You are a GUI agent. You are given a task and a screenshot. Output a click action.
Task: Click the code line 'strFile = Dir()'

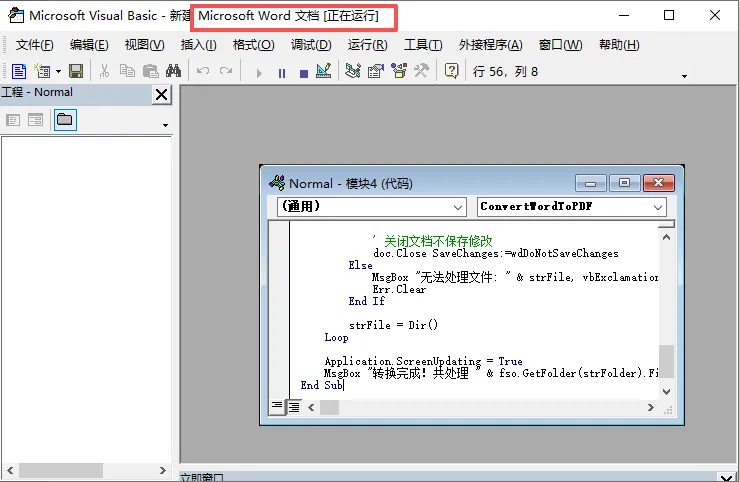393,325
